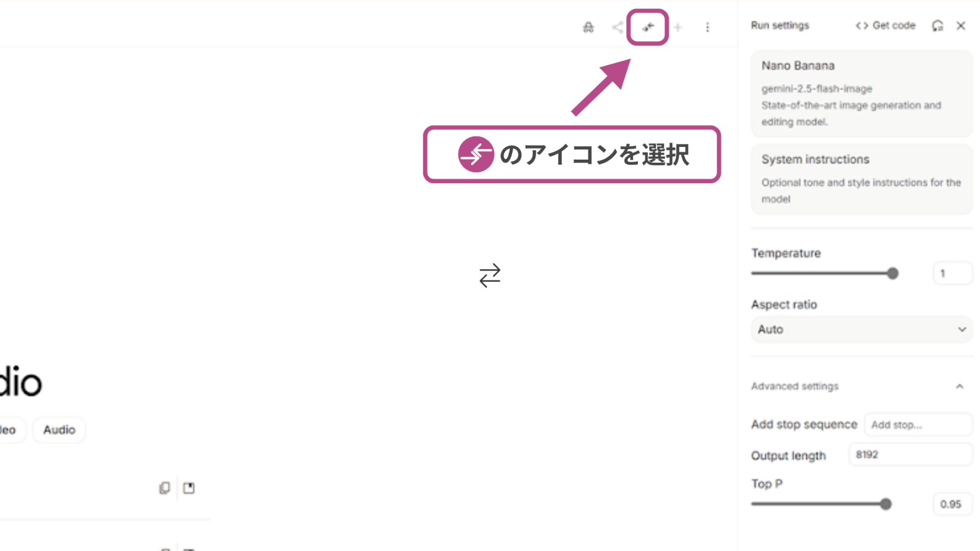Click the Get code link
Image resolution: width=980 pixels, height=551 pixels.
pyautogui.click(x=886, y=26)
